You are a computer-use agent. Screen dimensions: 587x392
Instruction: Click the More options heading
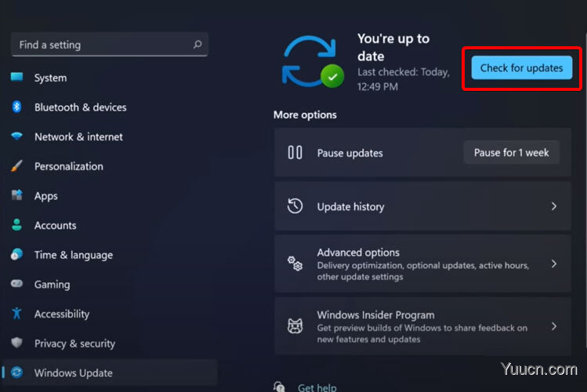tap(305, 114)
